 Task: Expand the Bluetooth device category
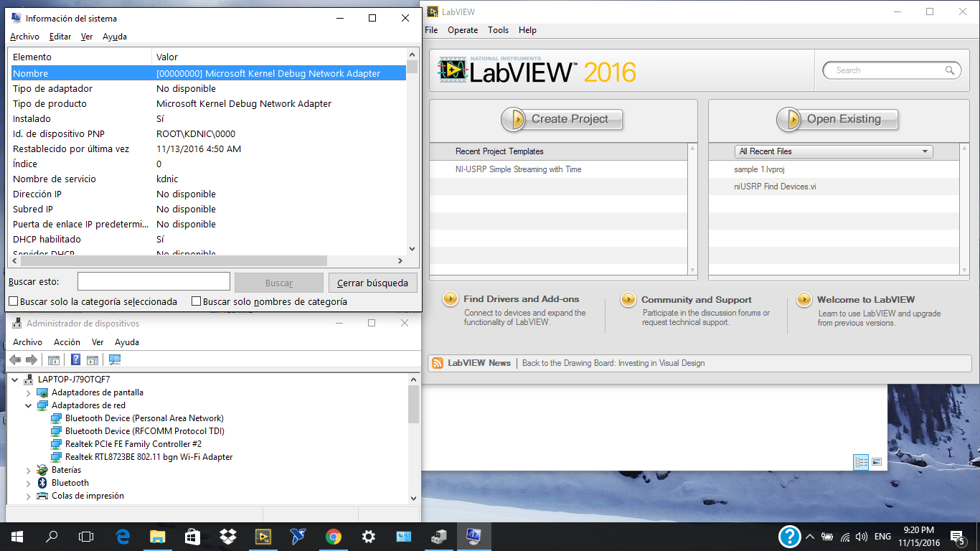click(29, 483)
